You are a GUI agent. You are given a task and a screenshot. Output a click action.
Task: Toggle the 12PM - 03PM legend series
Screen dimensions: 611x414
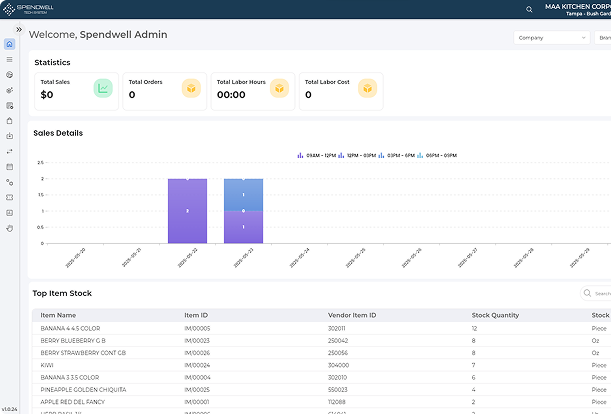(x=357, y=155)
